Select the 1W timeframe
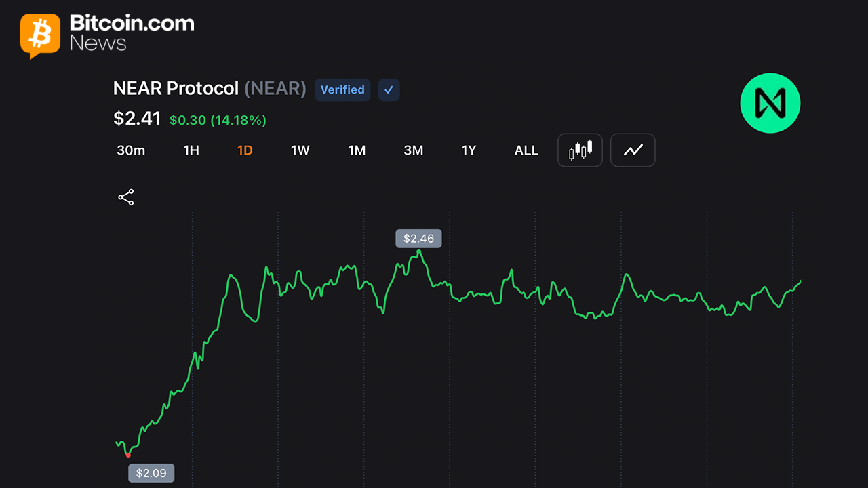 pos(300,150)
